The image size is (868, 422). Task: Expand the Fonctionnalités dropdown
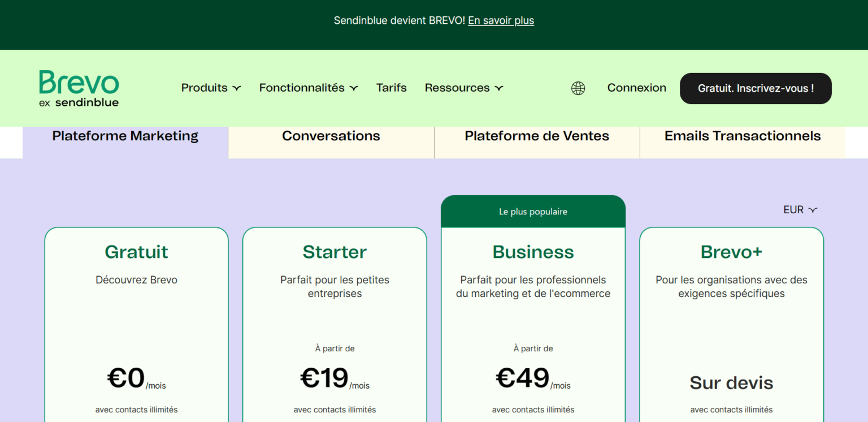(x=308, y=88)
